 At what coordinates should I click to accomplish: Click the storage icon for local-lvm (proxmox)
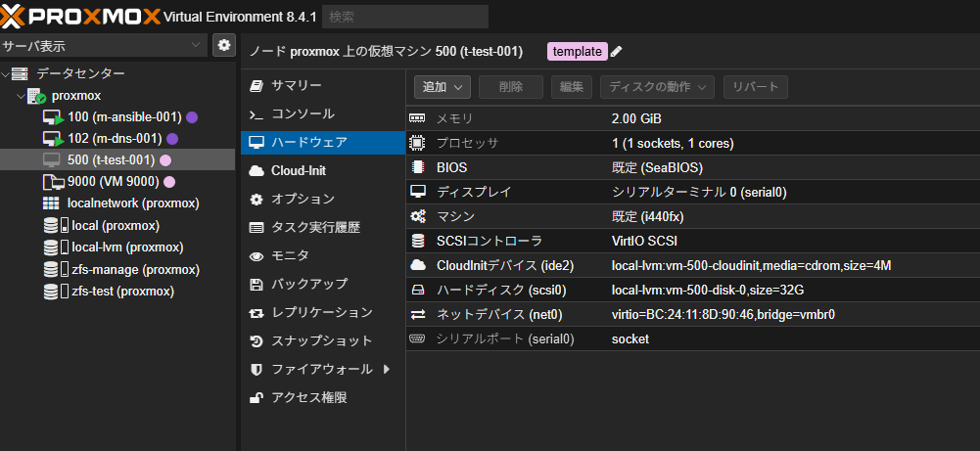click(55, 248)
